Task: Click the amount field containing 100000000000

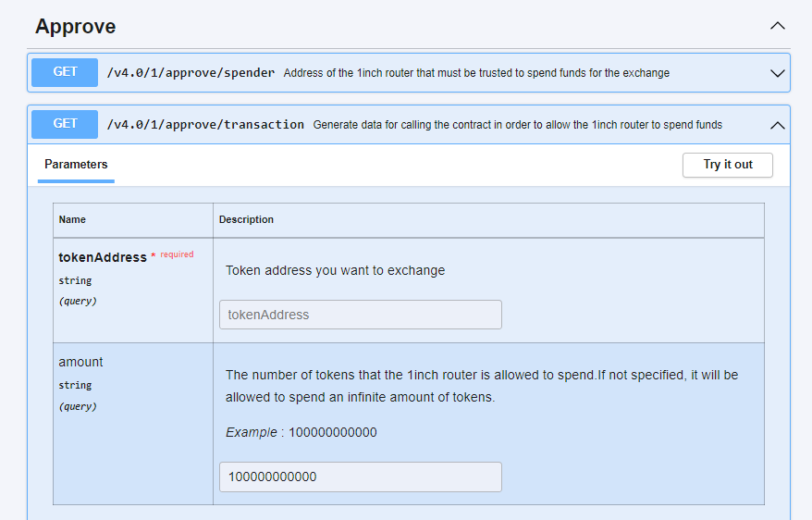Action: click(x=360, y=477)
